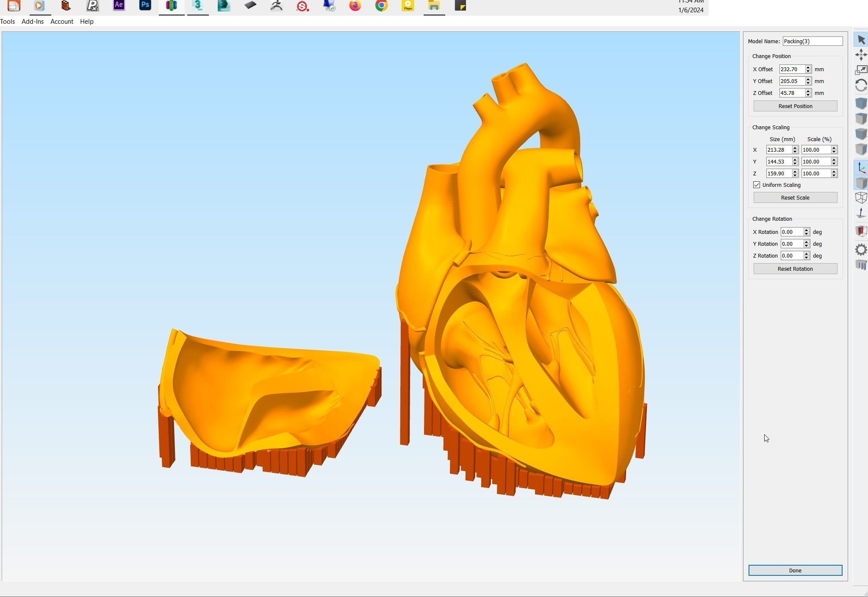Activate the translate view cross-arrows tool
Screen dimensions: 868x597
tap(861, 55)
